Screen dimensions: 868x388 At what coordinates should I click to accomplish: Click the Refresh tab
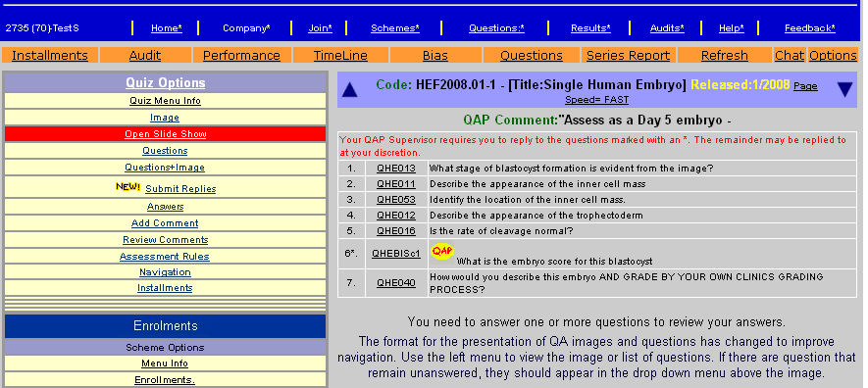(x=725, y=55)
